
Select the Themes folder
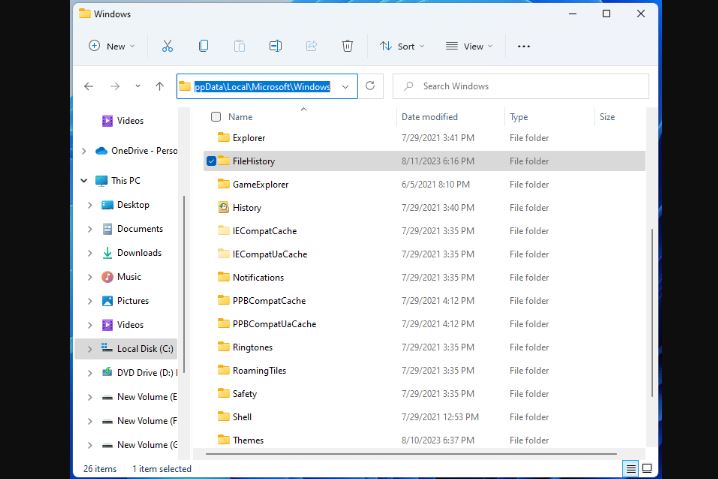point(424,440)
